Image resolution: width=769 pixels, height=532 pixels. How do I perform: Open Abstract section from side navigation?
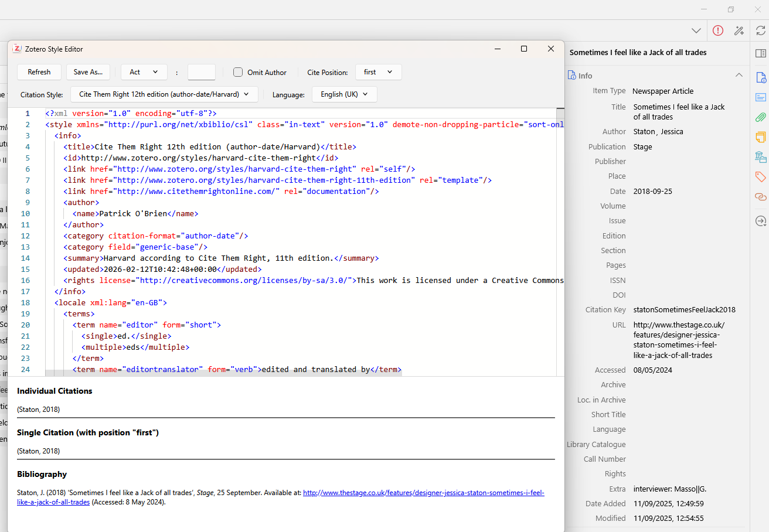(760, 97)
